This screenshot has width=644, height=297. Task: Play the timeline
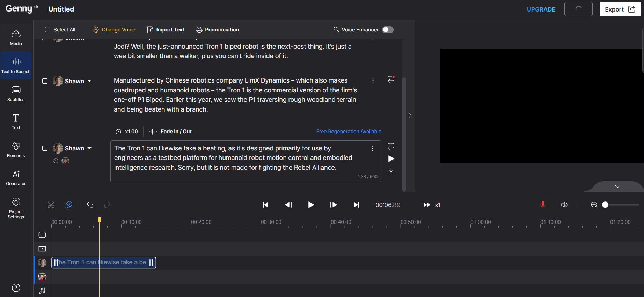pyautogui.click(x=311, y=205)
